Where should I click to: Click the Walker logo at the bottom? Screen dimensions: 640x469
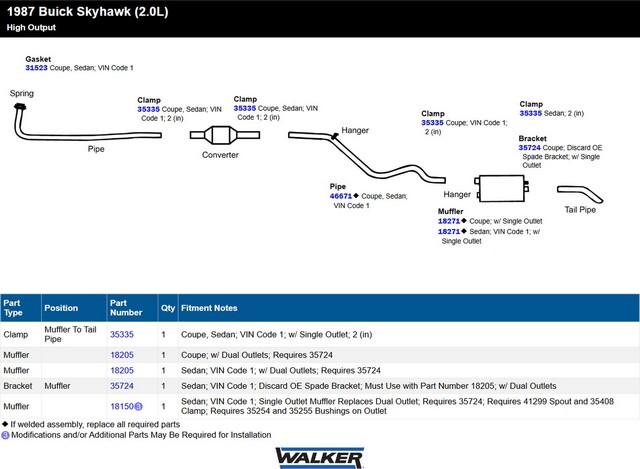pyautogui.click(x=319, y=456)
